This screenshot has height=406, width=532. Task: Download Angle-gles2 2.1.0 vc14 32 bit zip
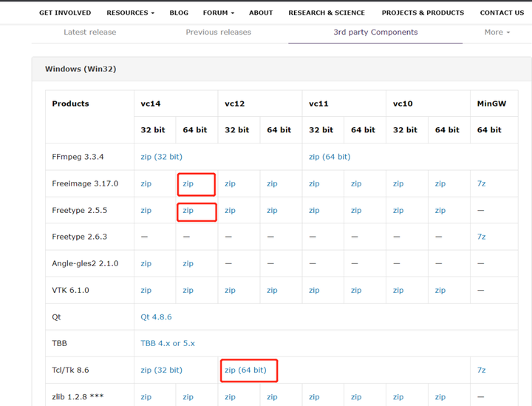tap(146, 263)
